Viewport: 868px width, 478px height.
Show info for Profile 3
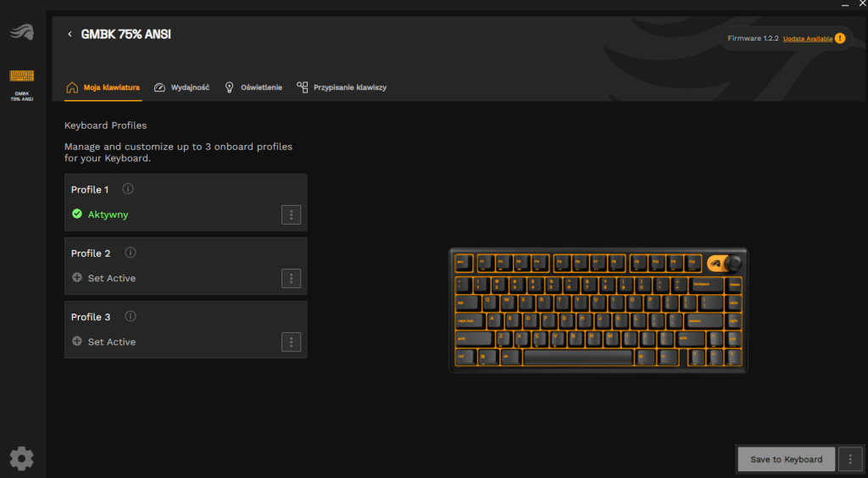(x=130, y=316)
